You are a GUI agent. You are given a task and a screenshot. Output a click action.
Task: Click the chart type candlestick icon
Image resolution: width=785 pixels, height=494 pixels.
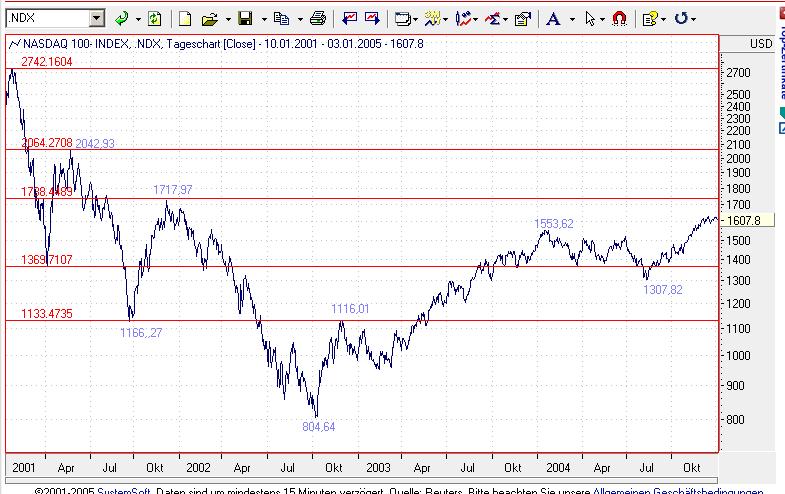coord(463,19)
